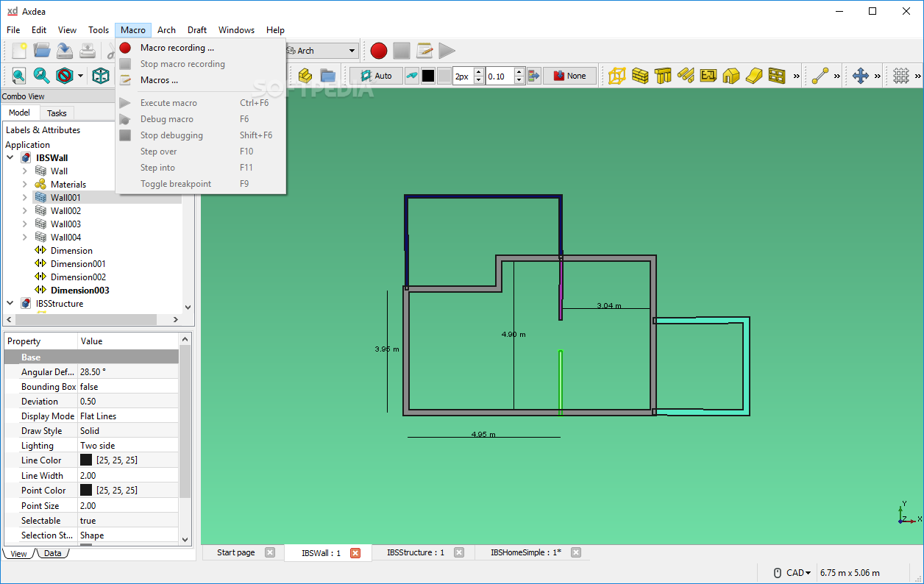Open the draw style dropdown arrow
Viewport: 924px width, 584px height.
79,75
